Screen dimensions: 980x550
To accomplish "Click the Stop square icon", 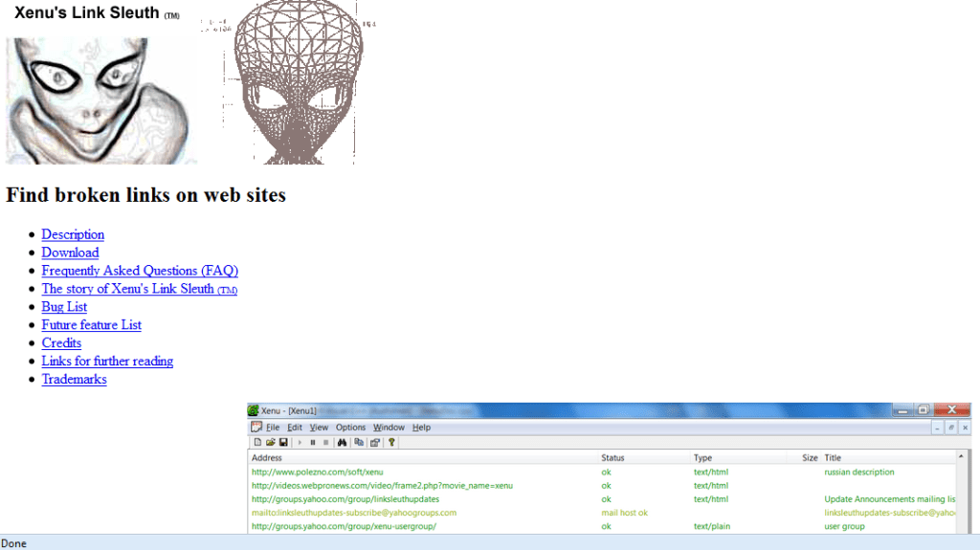I will pyautogui.click(x=325, y=442).
